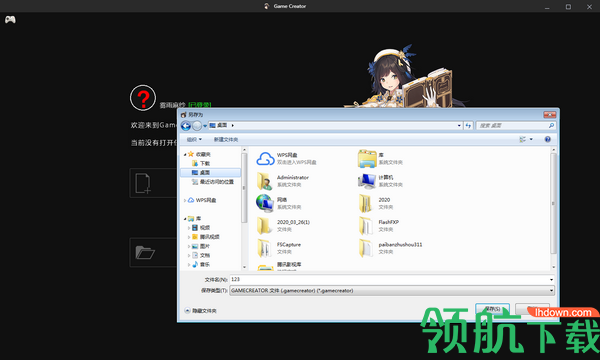The width and height of the screenshot is (600, 360).
Task: Close the 另存为 save dialog
Action: 550,115
